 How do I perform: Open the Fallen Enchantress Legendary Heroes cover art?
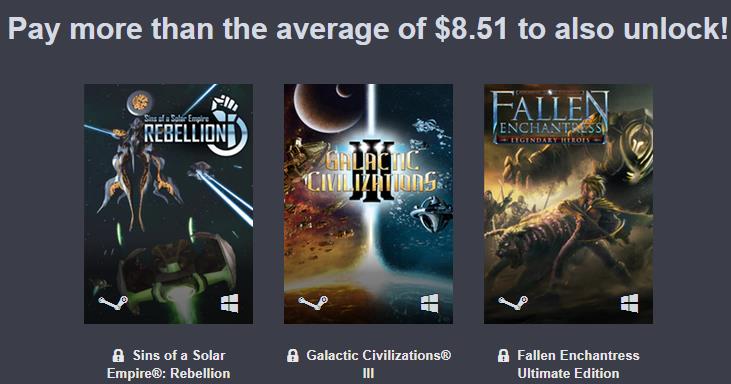pyautogui.click(x=568, y=204)
